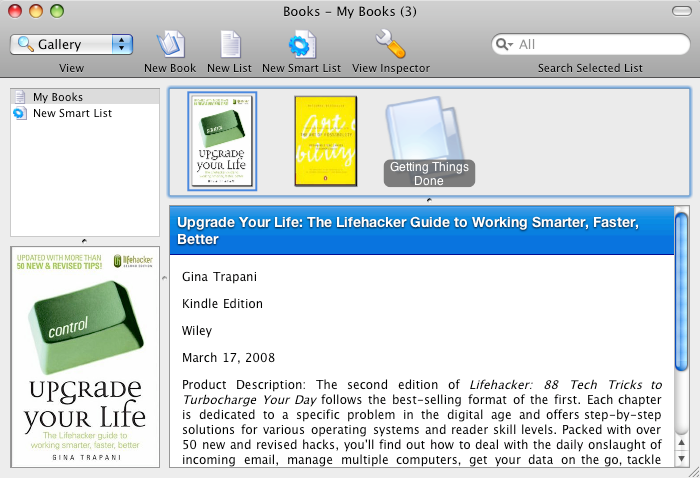Image resolution: width=700 pixels, height=478 pixels.
Task: Click the divider handle below the list sidebar
Action: tap(84, 241)
